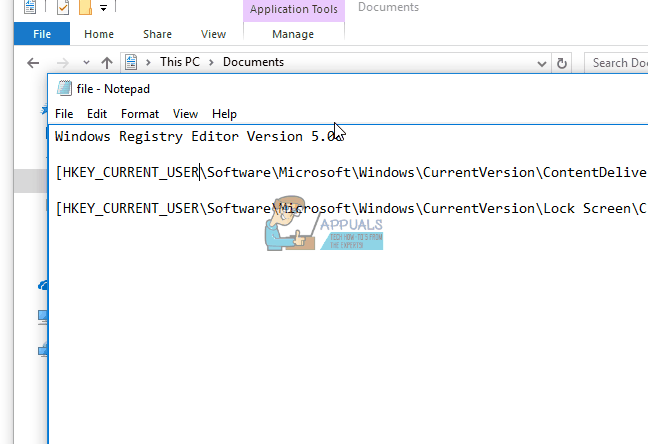The image size is (648, 444).
Task: Open the File tab in File Explorer
Action: coord(42,34)
